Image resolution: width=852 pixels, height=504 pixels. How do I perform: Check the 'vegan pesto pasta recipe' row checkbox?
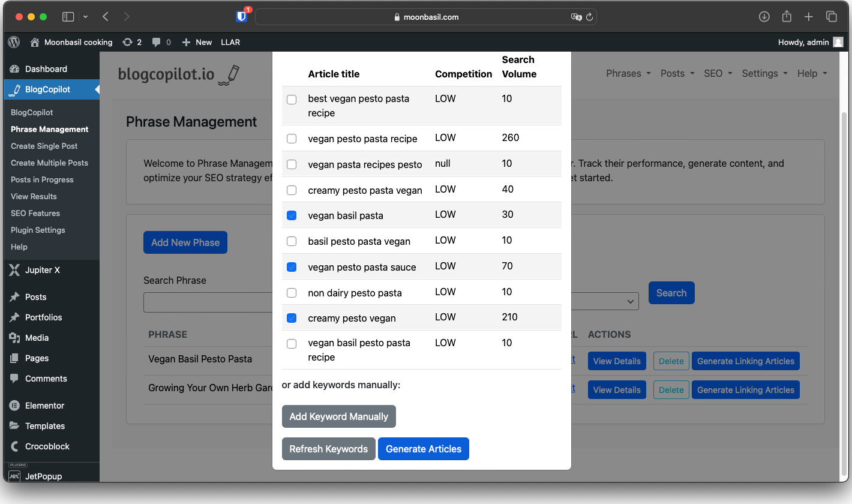(x=292, y=139)
